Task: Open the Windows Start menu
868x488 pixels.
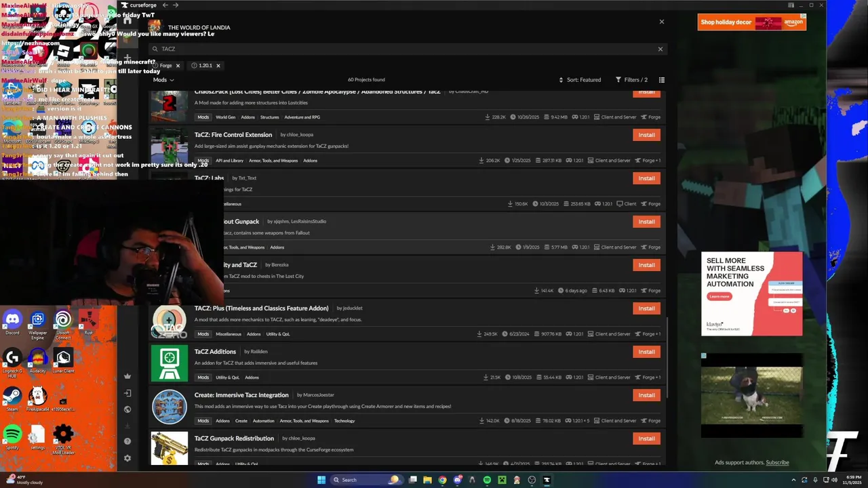Action: 321,480
